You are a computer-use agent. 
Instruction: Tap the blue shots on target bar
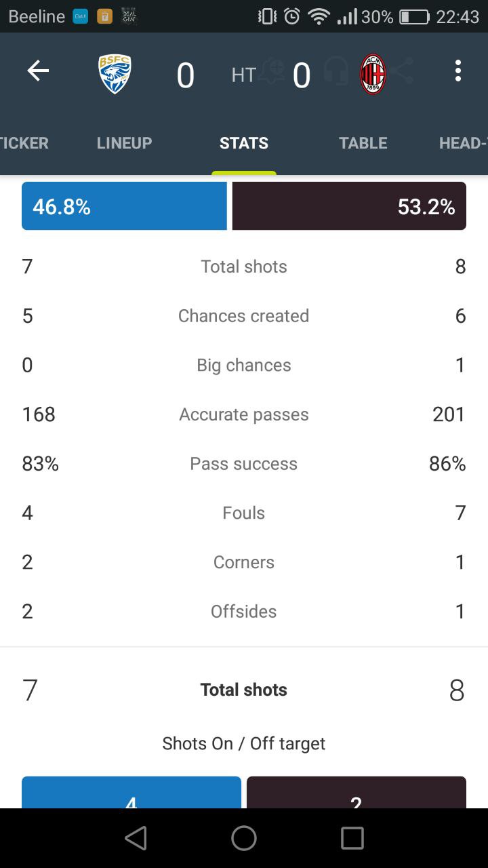[x=131, y=793]
